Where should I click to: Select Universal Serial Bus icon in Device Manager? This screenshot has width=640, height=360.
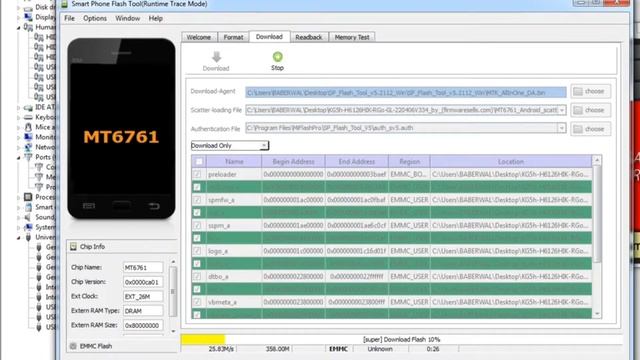pos(29,237)
